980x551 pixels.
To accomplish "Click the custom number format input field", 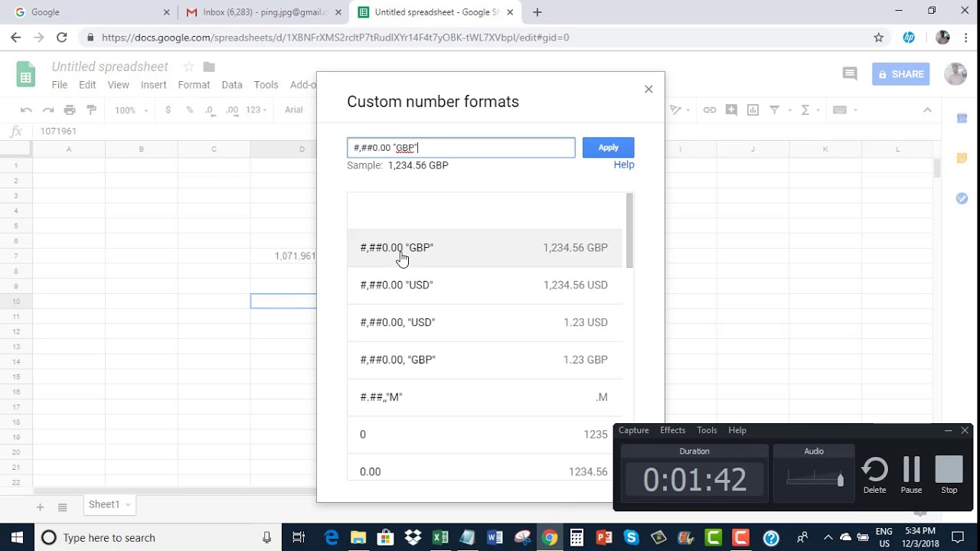I will tap(461, 148).
